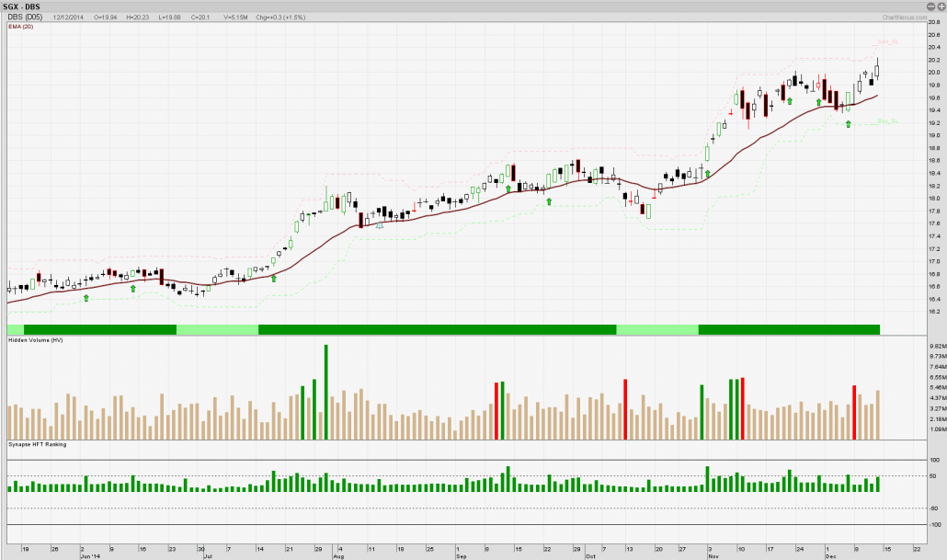Click the light green trend segment in October

coord(656,329)
